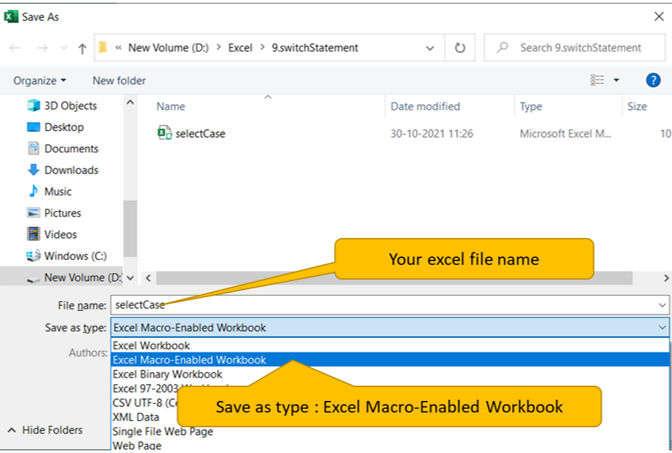Sort files by Size column
672x453 pixels.
tap(637, 106)
